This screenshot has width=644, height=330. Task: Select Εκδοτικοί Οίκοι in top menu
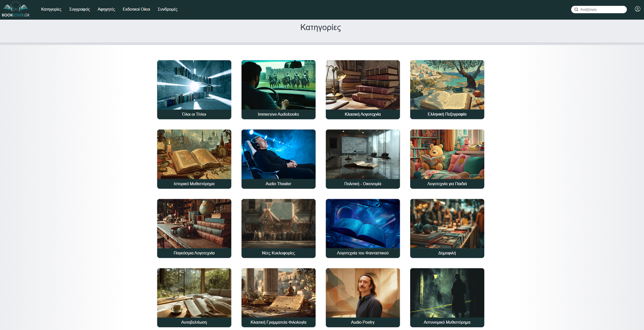click(136, 9)
